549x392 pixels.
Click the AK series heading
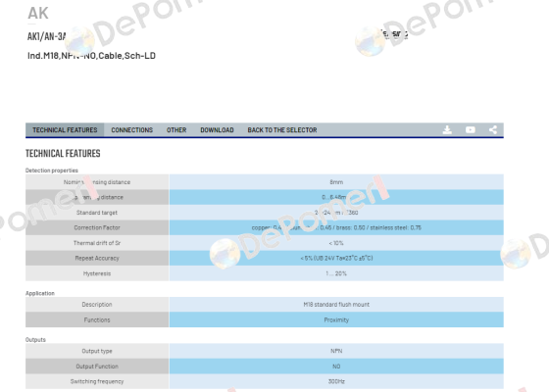[x=38, y=14]
